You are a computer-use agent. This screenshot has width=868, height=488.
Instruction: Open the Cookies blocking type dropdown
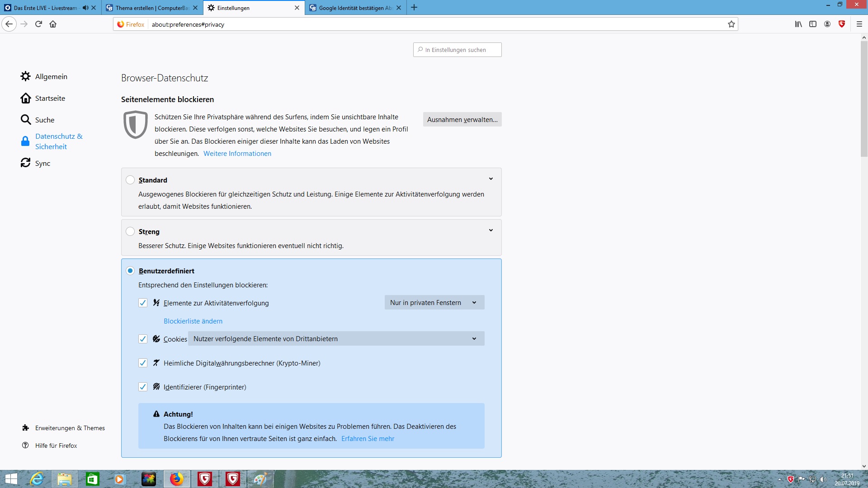click(336, 338)
